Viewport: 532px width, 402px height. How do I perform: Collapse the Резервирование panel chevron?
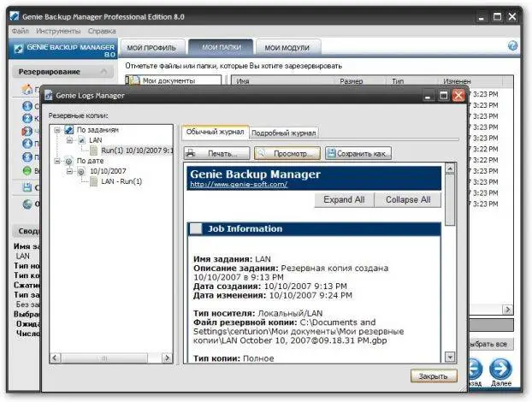click(103, 71)
